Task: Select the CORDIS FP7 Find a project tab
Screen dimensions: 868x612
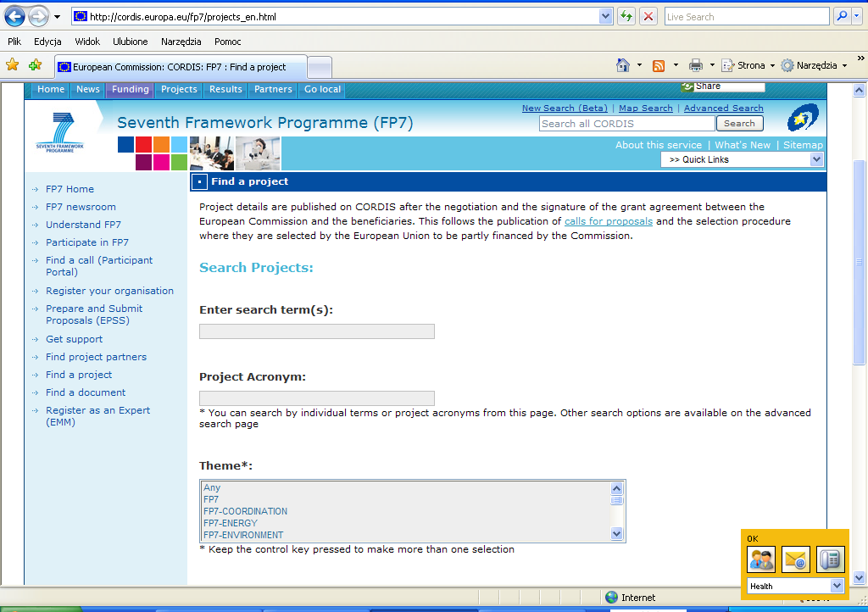Action: 181,67
